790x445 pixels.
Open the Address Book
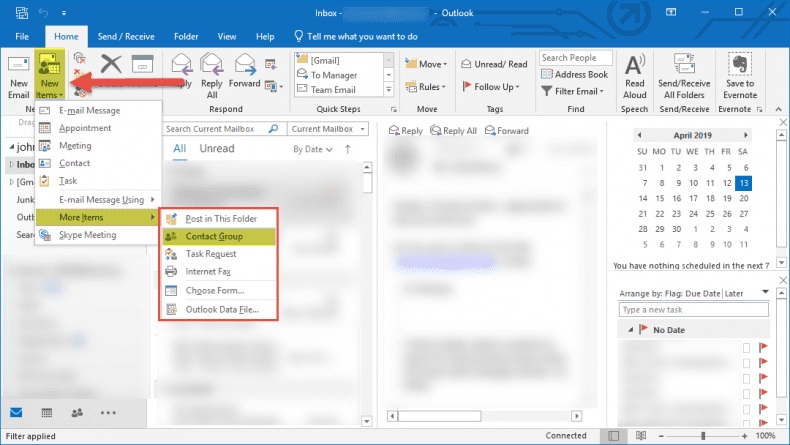pos(575,74)
